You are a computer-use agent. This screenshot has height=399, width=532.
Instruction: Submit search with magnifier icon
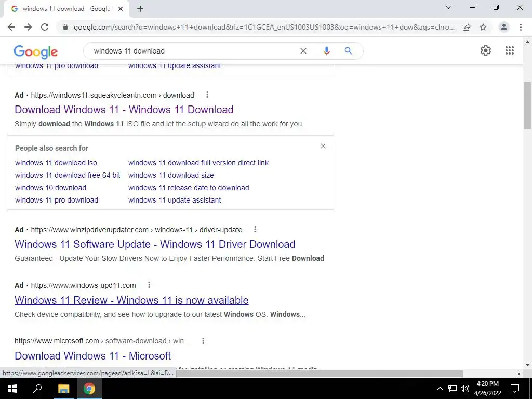pyautogui.click(x=348, y=51)
